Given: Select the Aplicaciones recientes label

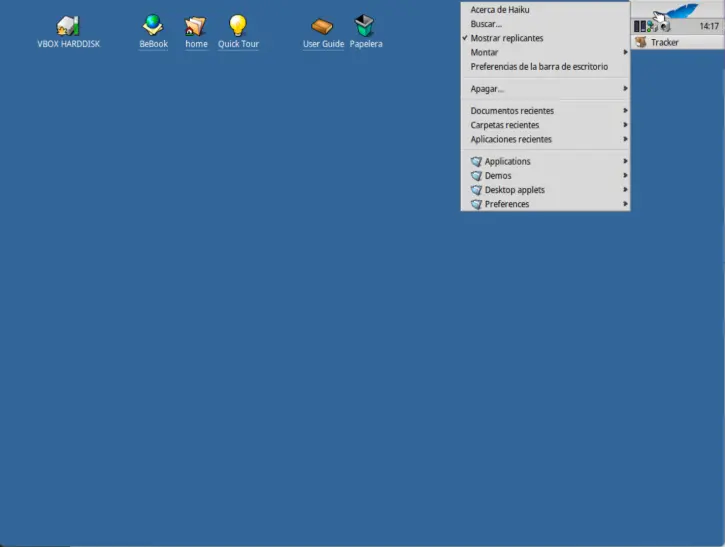Looking at the screenshot, I should [x=511, y=139].
